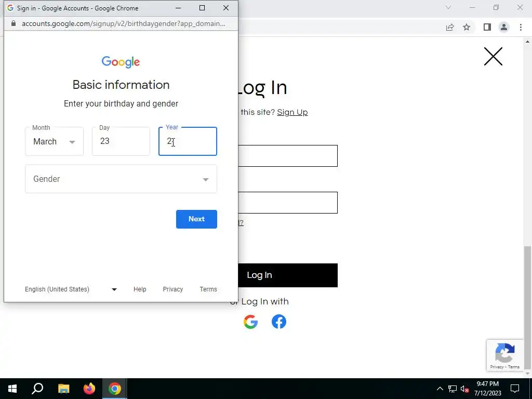Bookmark the page with the star icon

[x=467, y=27]
